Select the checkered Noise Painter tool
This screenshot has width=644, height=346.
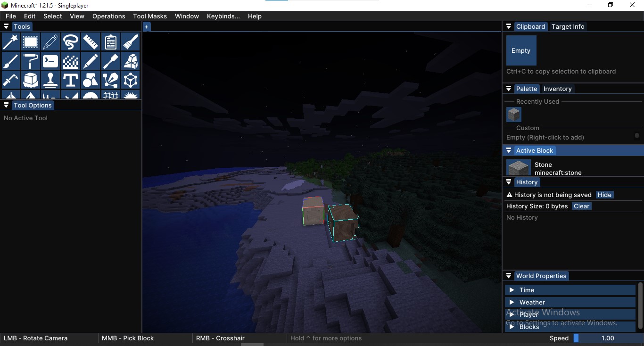coord(71,61)
